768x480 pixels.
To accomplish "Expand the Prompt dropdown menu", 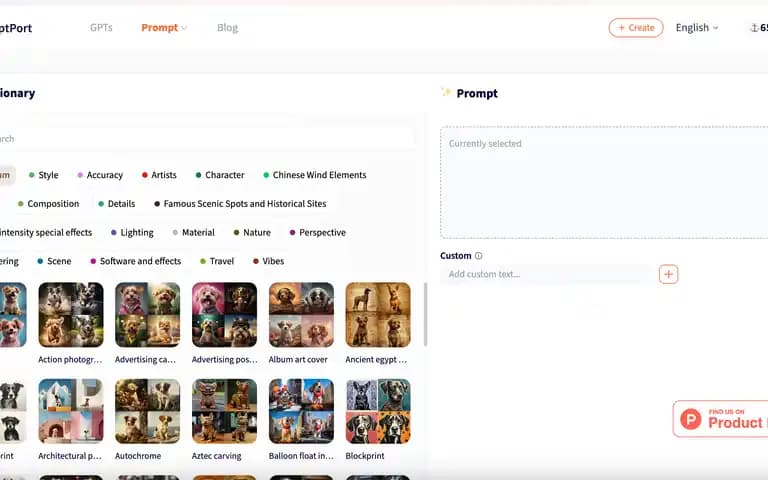I will (164, 28).
